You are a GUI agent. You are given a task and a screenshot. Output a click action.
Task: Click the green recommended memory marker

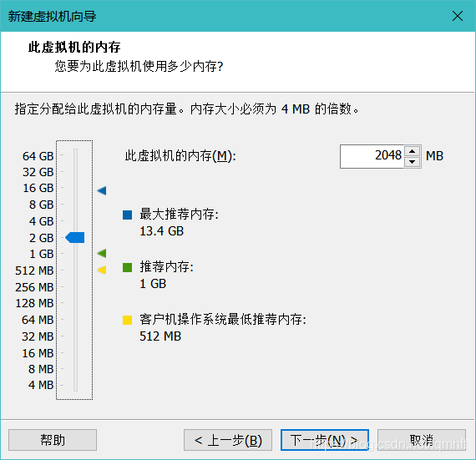pos(102,253)
